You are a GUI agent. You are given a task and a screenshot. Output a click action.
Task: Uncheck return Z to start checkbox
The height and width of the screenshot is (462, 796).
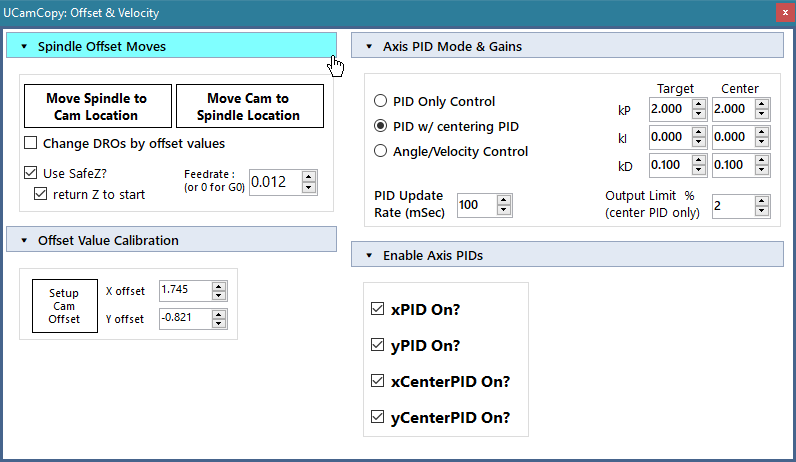pos(41,194)
